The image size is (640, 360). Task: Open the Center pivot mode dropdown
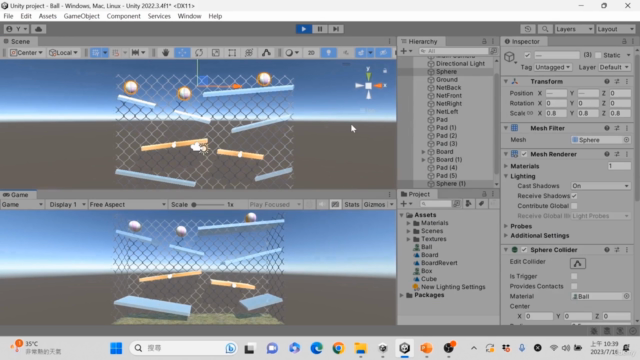(26, 53)
